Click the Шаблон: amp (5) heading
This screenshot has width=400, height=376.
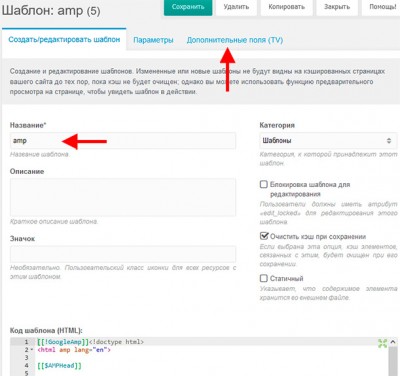51,11
